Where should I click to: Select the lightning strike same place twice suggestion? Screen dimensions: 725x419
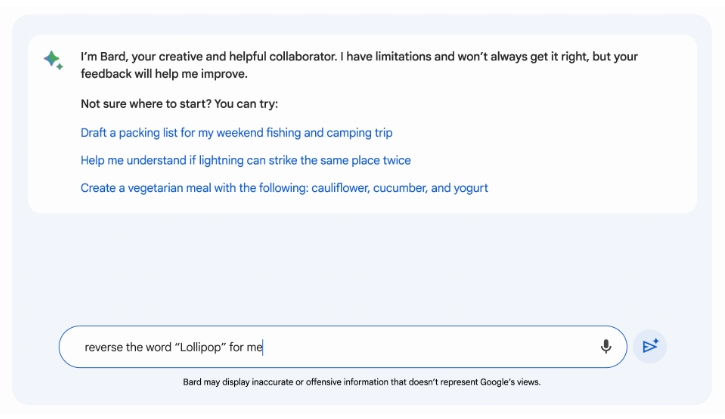click(246, 160)
